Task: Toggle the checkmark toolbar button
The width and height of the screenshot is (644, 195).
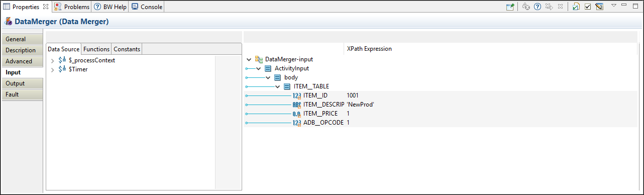Action: (588, 7)
